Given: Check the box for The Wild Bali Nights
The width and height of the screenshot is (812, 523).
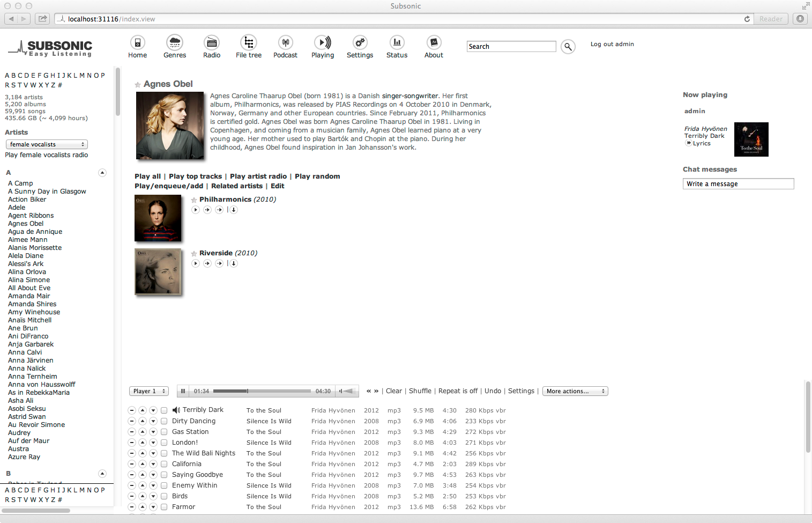Looking at the screenshot, I should click(x=164, y=453).
